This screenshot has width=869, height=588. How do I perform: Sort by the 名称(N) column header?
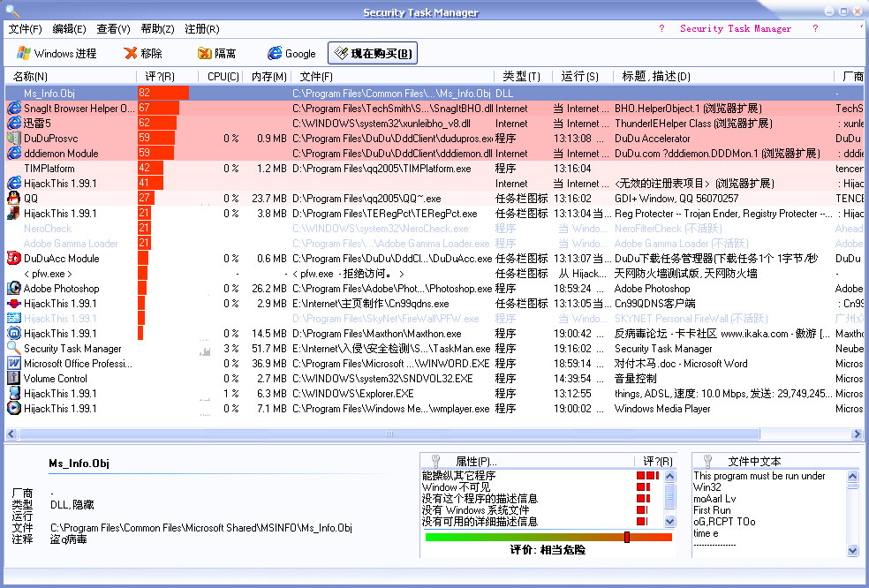[x=71, y=77]
